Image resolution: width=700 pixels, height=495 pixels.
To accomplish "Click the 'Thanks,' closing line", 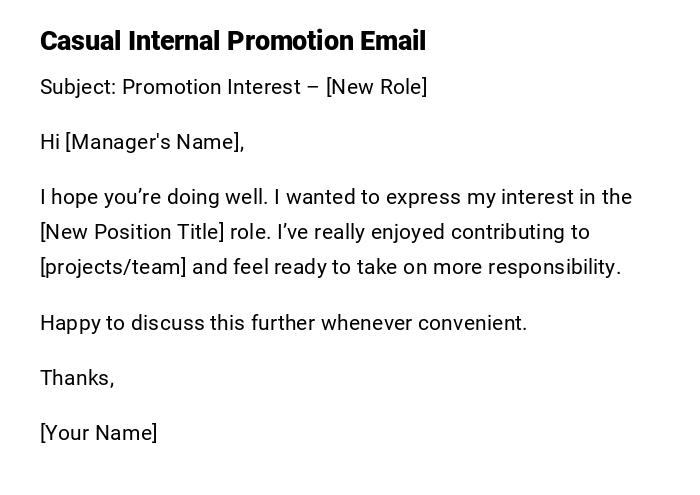I will point(77,378).
